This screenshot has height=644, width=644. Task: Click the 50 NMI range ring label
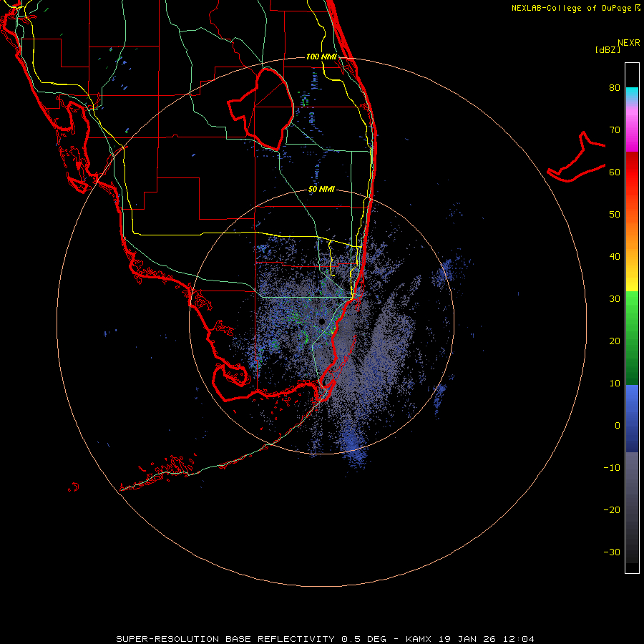point(321,190)
